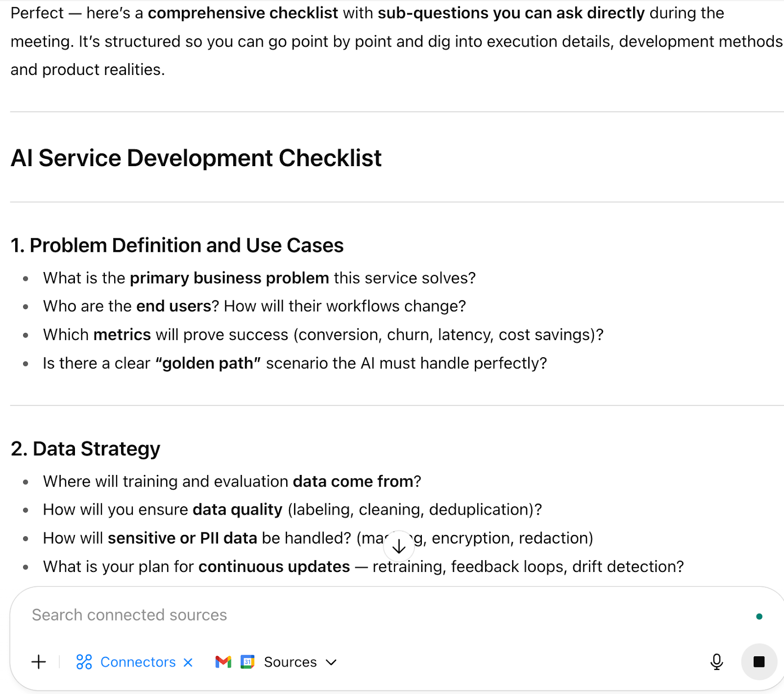Click the bold sensitive or PII data text
Image resolution: width=784 pixels, height=694 pixels.
(x=182, y=538)
